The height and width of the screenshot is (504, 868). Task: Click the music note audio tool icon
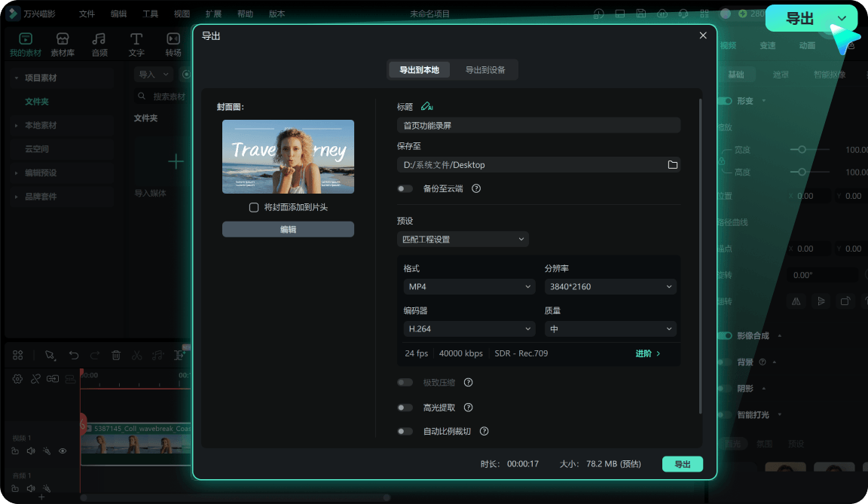coord(157,355)
